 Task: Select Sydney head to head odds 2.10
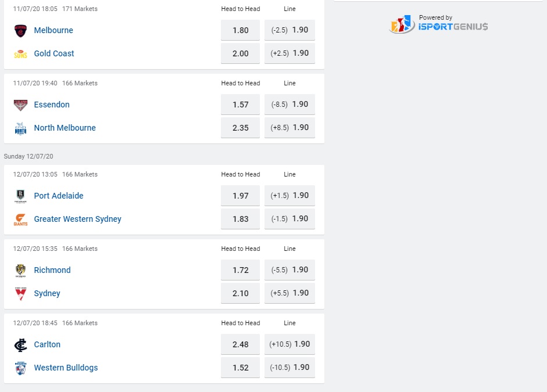click(240, 293)
